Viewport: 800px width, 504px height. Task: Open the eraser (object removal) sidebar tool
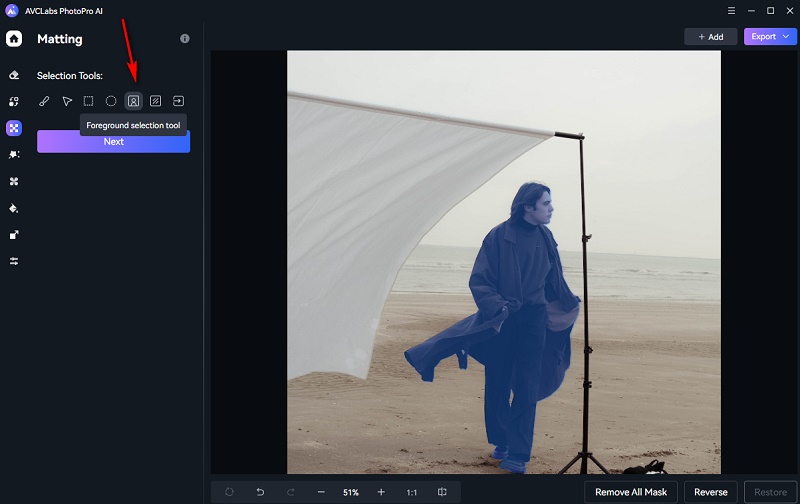[14, 75]
